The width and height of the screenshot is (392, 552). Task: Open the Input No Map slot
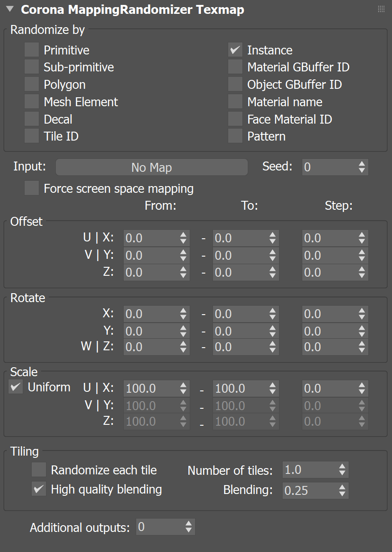click(x=151, y=167)
